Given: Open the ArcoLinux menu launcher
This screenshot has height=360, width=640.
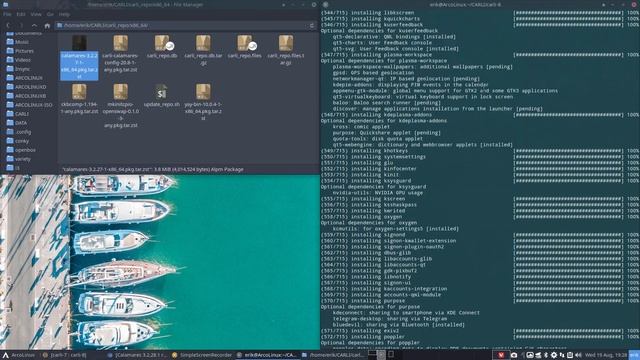Looking at the screenshot, I should coord(18,355).
